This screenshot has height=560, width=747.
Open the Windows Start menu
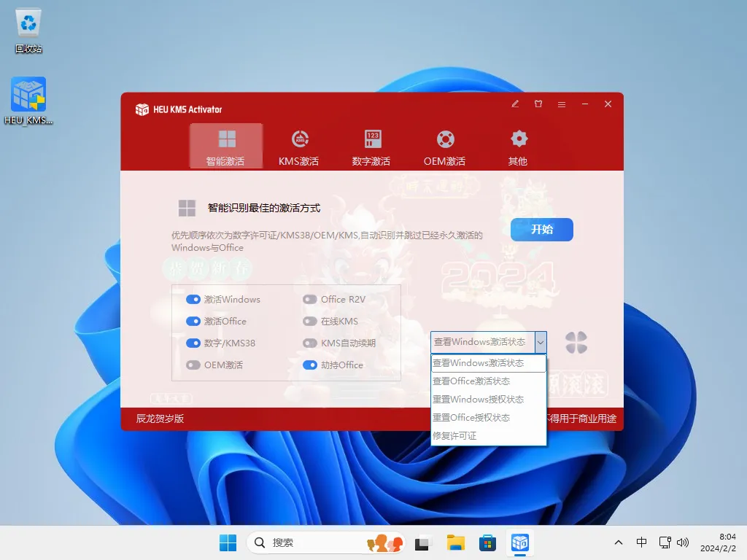(x=228, y=542)
